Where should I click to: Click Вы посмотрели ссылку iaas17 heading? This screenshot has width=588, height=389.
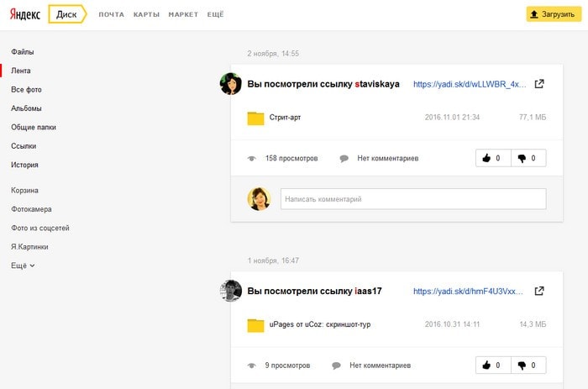coord(314,291)
